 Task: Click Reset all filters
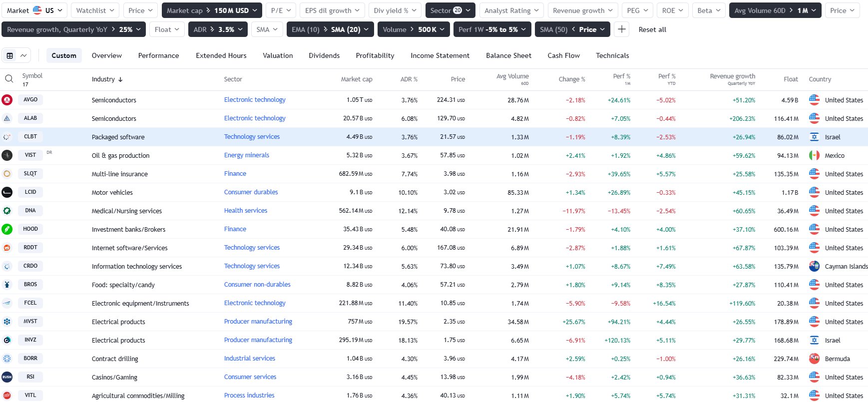tap(652, 29)
